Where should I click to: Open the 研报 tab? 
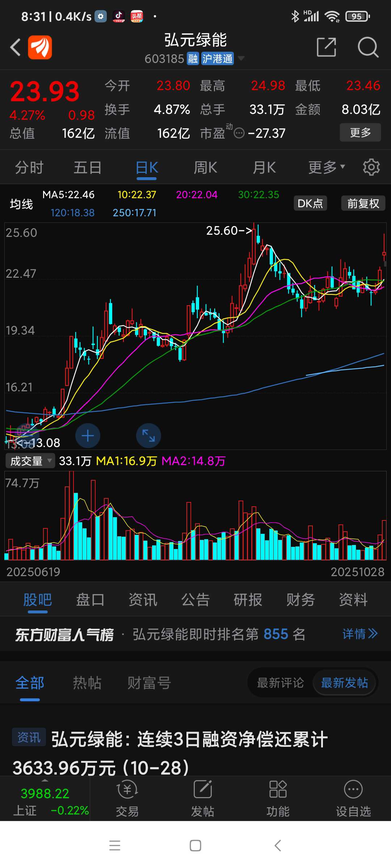(x=248, y=600)
